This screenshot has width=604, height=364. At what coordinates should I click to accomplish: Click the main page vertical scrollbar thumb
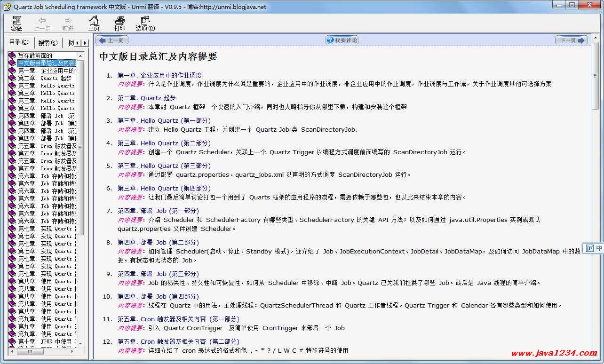[x=595, y=76]
